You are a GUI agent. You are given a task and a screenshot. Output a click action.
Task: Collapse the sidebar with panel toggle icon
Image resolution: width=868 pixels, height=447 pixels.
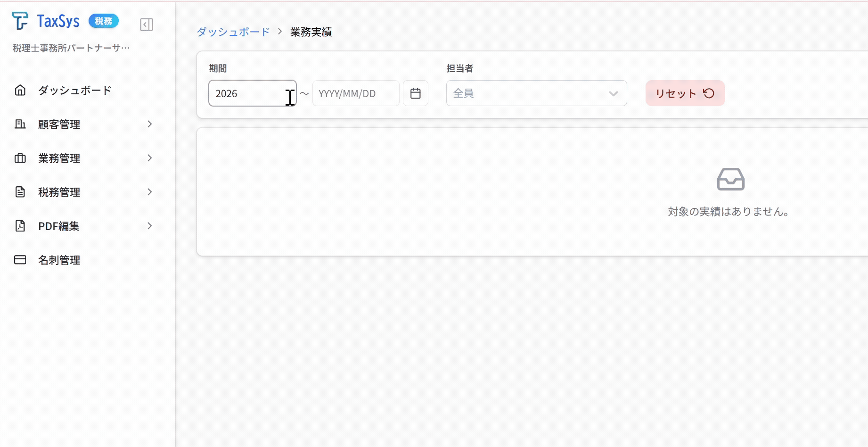click(147, 25)
